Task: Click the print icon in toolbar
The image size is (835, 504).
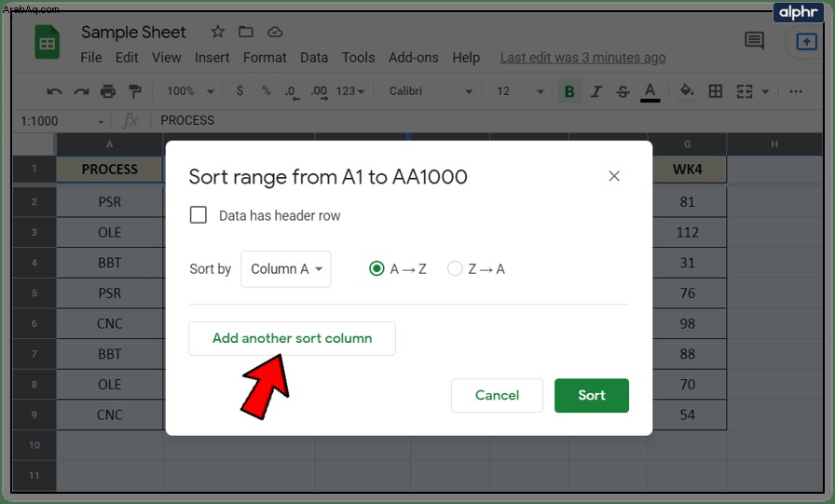Action: point(108,91)
